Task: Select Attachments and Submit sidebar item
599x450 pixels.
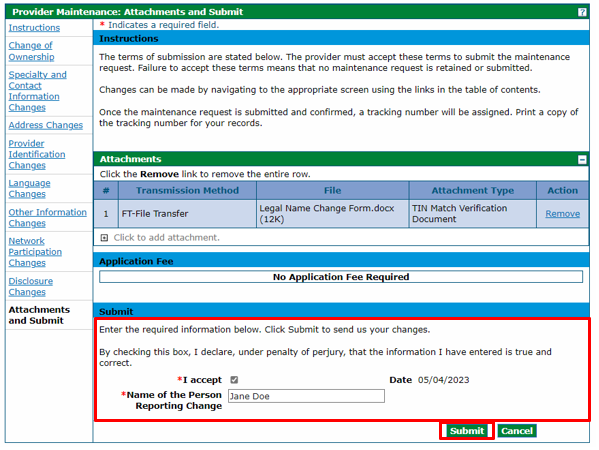Action: 39,315
